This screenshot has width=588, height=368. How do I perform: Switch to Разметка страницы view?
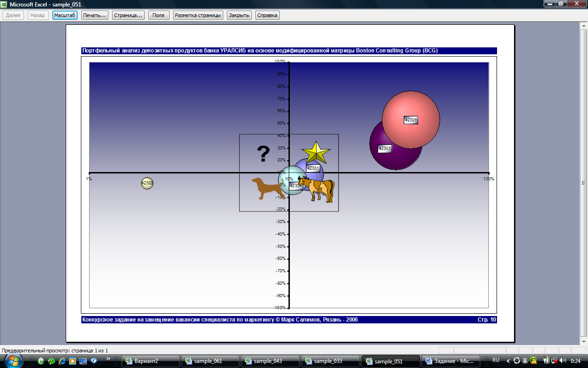pos(198,15)
